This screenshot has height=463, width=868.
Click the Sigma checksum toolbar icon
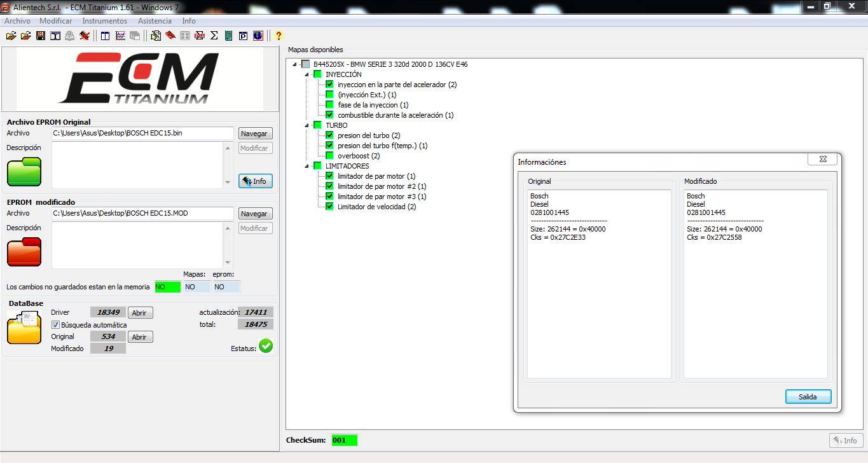[214, 36]
